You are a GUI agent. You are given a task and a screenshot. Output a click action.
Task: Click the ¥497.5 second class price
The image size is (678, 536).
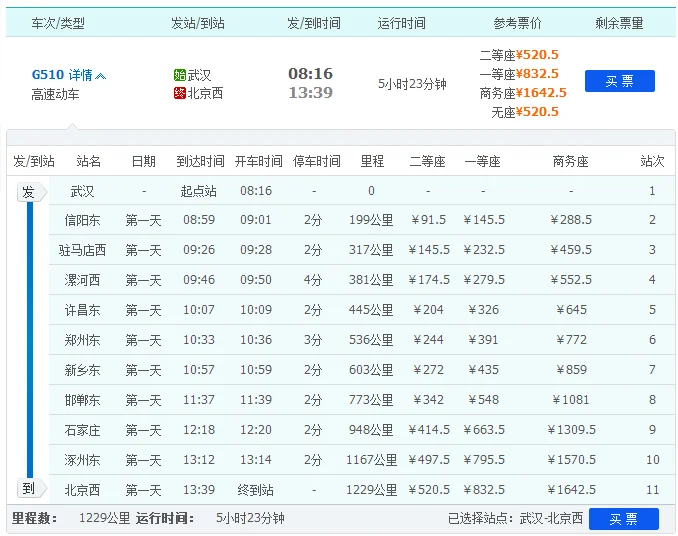(x=429, y=460)
